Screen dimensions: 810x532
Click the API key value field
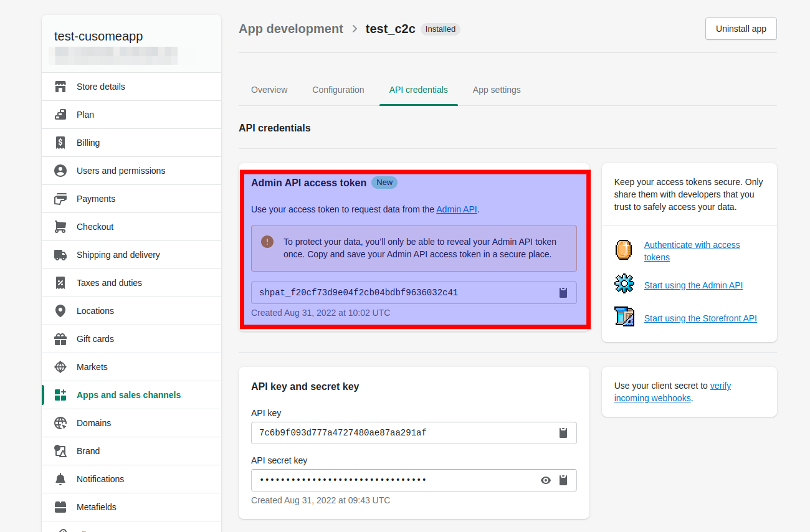[414, 433]
